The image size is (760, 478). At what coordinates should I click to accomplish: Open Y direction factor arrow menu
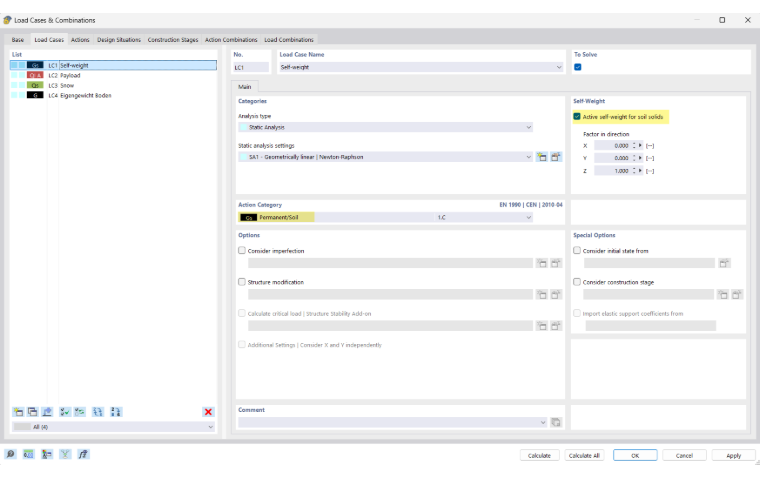coord(640,158)
